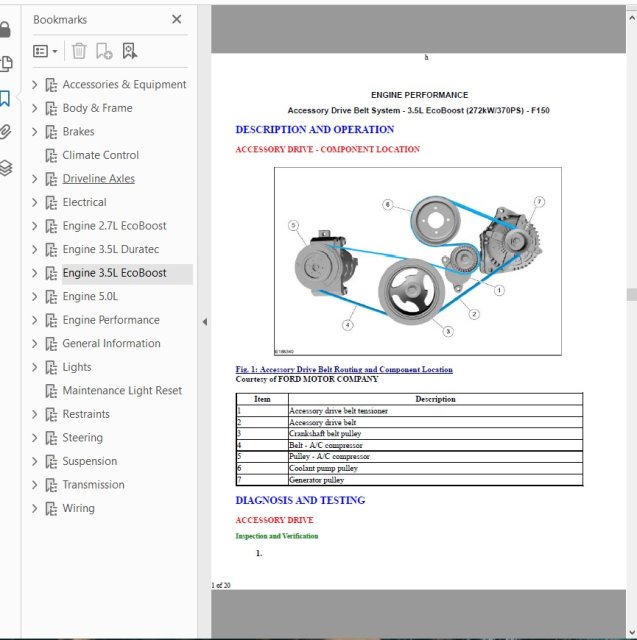This screenshot has width=637, height=640.
Task: Open the Maintenance Light Reset bookmark
Action: (122, 391)
